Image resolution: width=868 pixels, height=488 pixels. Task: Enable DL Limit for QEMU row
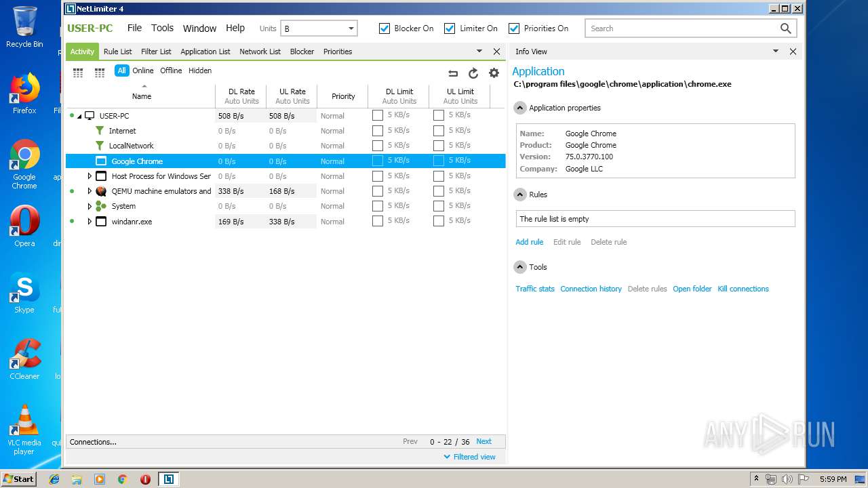pos(378,190)
